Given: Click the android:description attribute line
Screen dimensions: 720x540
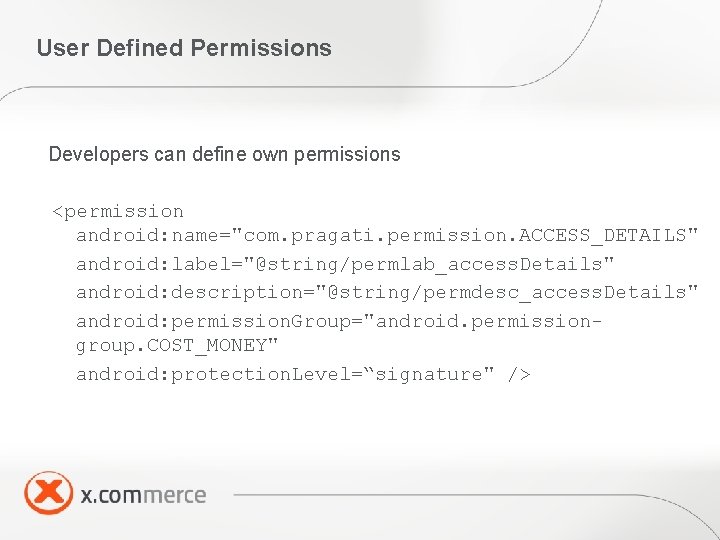Looking at the screenshot, I should coord(387,292).
